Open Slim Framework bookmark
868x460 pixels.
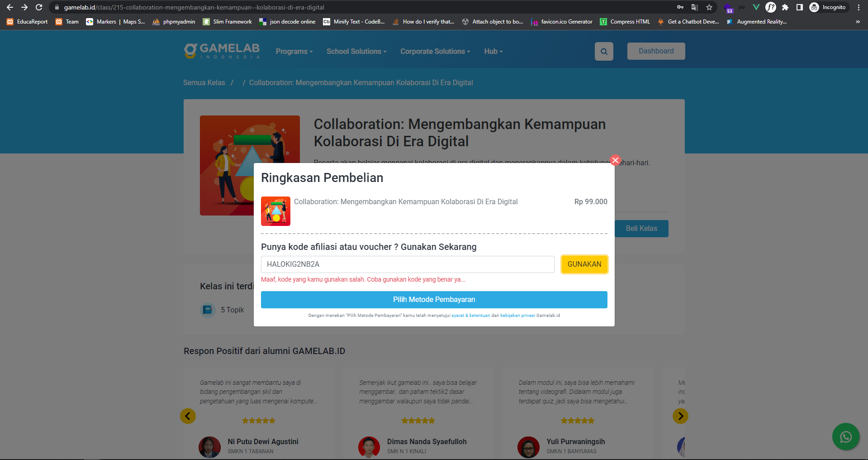(x=228, y=22)
